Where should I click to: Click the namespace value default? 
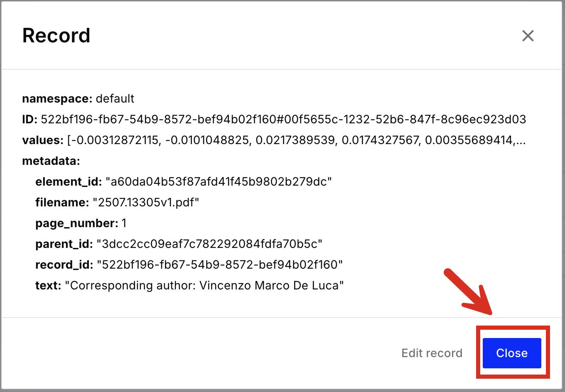(115, 98)
